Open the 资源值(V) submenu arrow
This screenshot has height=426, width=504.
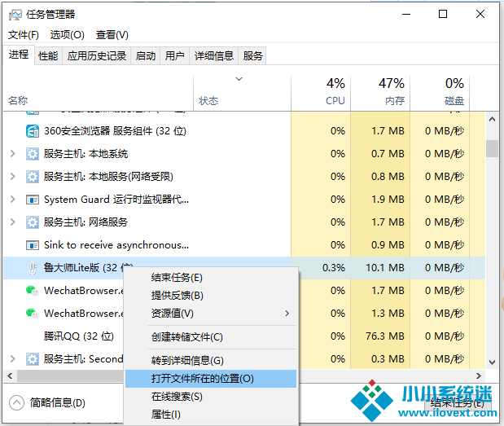287,313
